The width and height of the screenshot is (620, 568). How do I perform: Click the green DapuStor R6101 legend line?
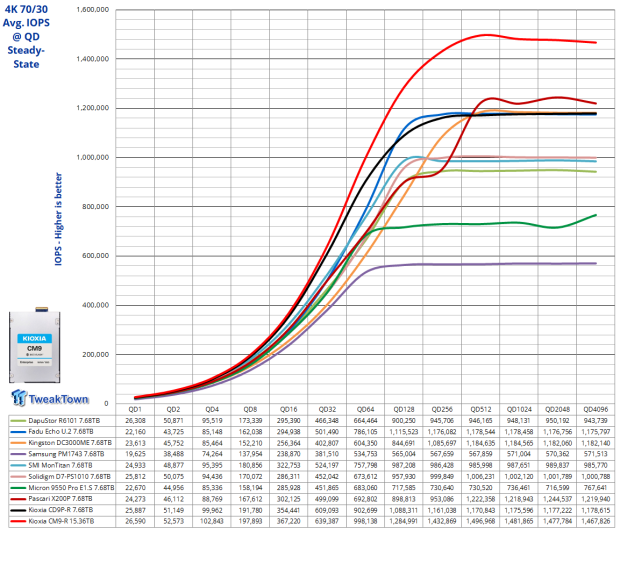tap(18, 420)
